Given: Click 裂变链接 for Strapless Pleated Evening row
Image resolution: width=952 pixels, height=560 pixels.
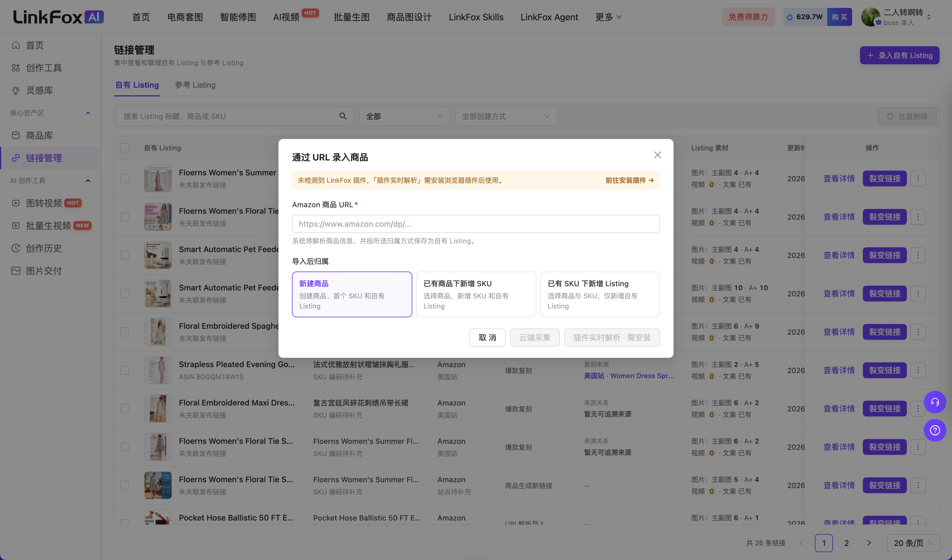Looking at the screenshot, I should 884,370.
